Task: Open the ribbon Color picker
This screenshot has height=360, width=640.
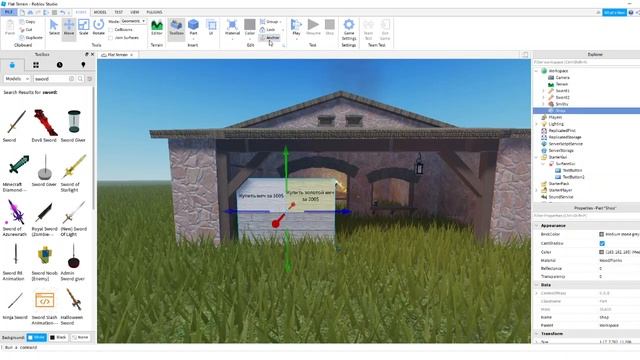Action: click(x=250, y=29)
